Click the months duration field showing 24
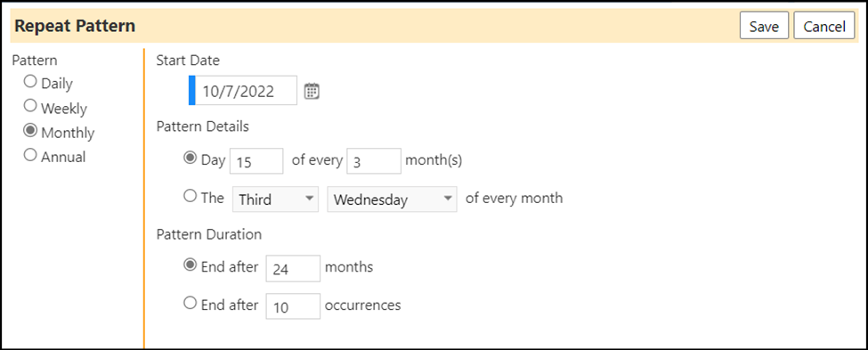 (x=293, y=269)
